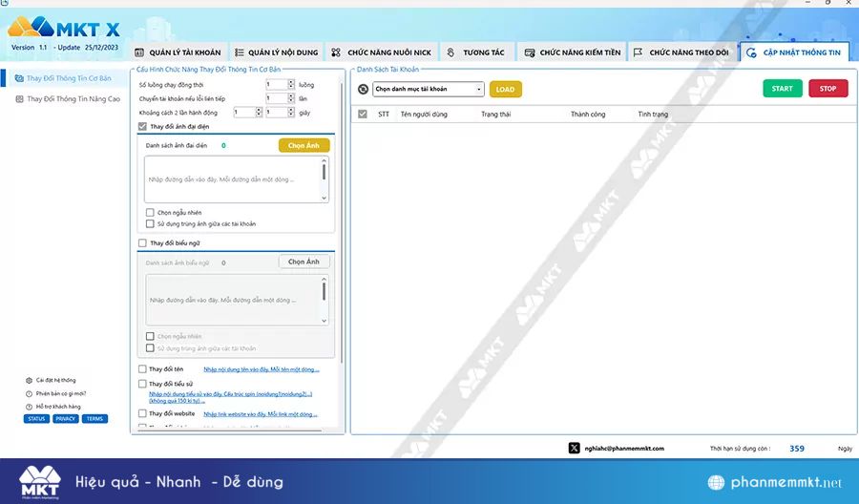
Task: Click the Hỗ trợ khách hàng help icon
Action: 29,407
